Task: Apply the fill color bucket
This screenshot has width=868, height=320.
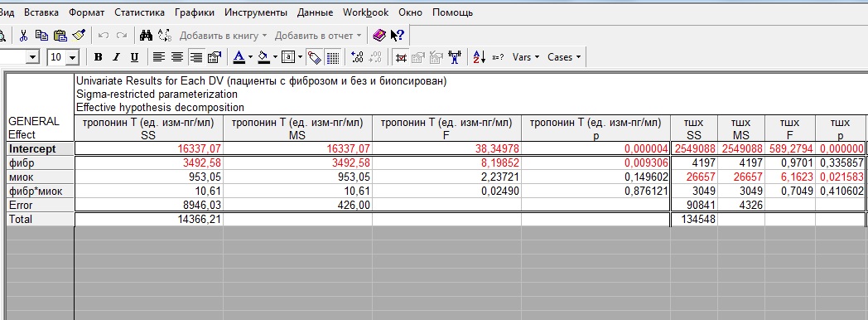Action: click(x=263, y=57)
